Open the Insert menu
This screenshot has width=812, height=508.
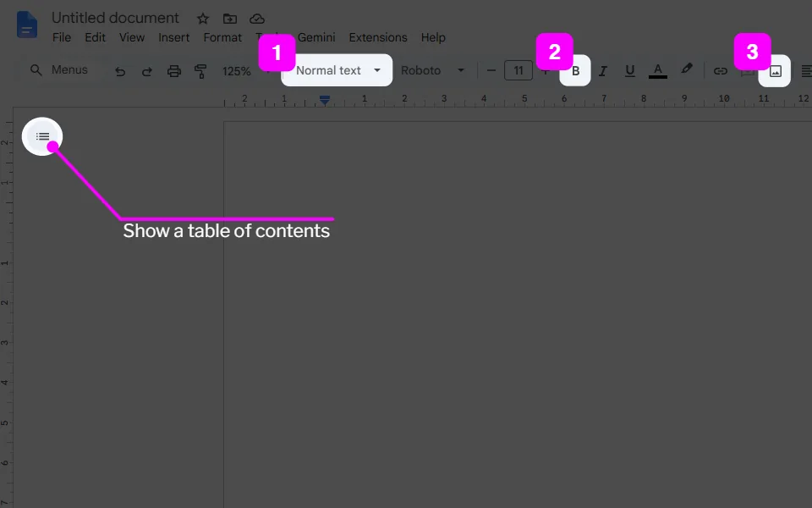click(174, 37)
